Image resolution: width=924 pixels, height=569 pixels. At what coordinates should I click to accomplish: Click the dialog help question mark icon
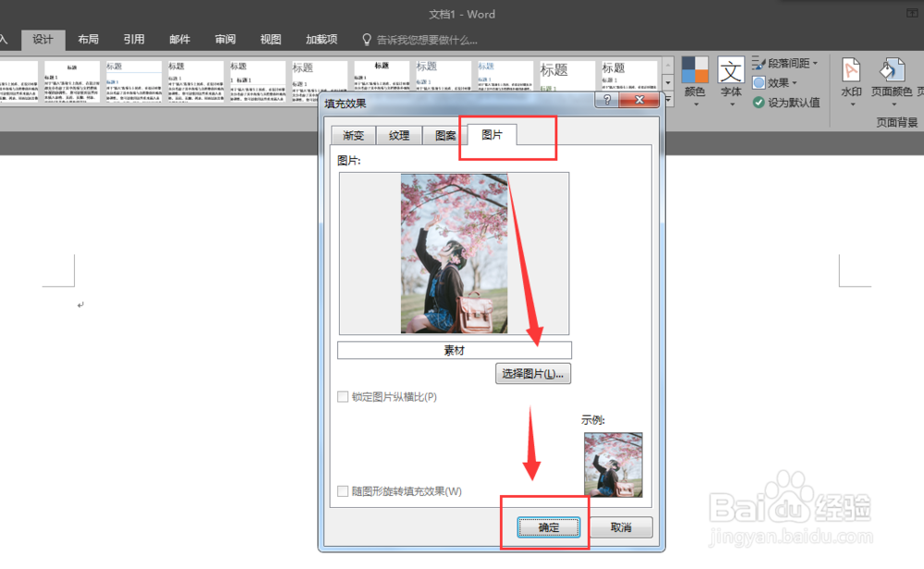click(x=605, y=101)
